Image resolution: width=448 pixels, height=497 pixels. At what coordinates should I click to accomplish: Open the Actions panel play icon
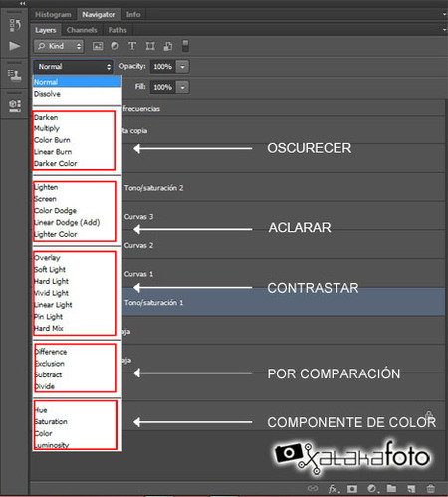(14, 46)
